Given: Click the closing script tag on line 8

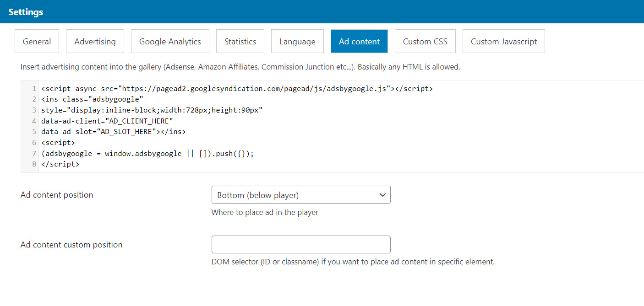Looking at the screenshot, I should pyautogui.click(x=60, y=164).
